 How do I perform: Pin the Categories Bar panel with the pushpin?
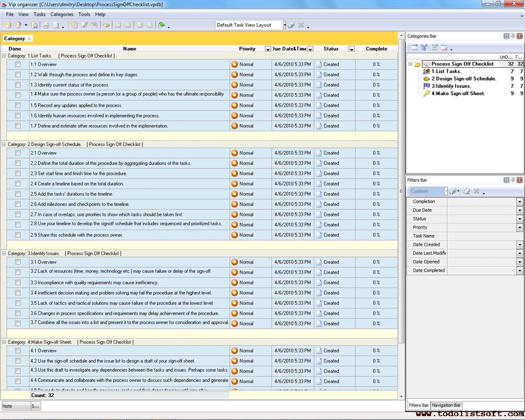coord(513,36)
